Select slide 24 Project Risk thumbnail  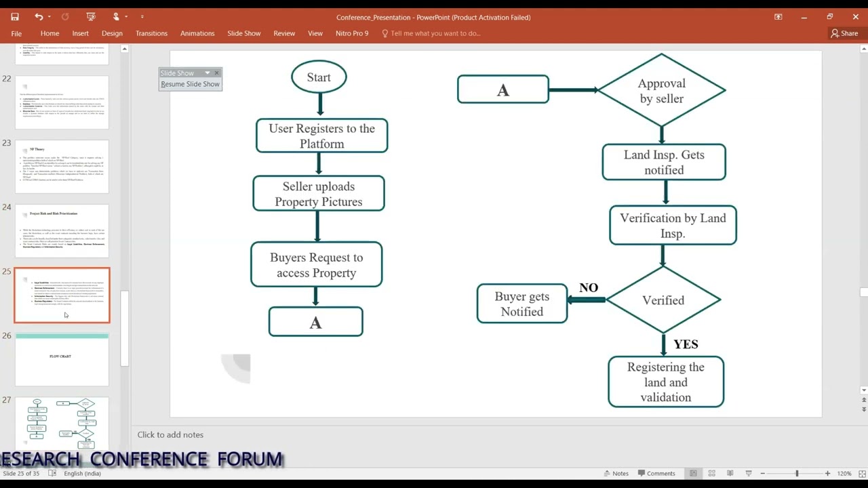tap(62, 231)
